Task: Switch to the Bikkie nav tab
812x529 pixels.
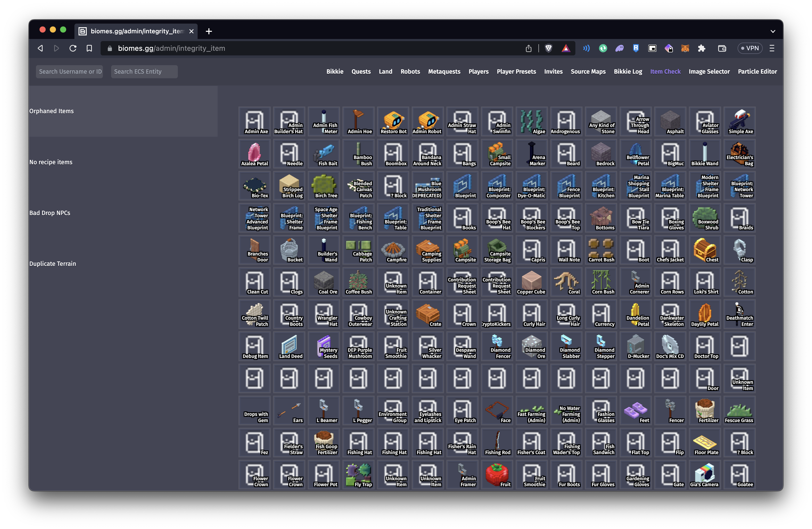Action: click(335, 72)
